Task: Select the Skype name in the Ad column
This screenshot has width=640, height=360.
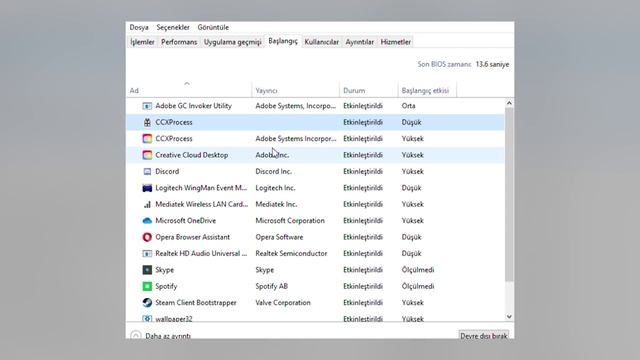Action: pyautogui.click(x=164, y=270)
